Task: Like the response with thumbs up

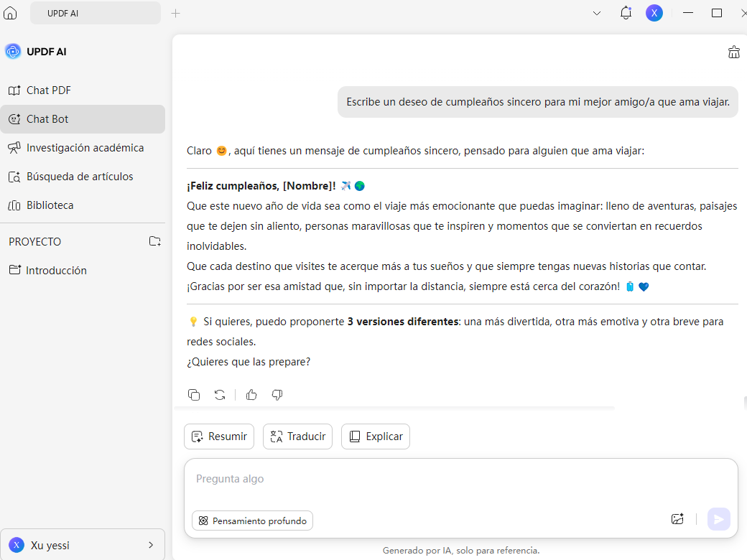Action: tap(251, 395)
